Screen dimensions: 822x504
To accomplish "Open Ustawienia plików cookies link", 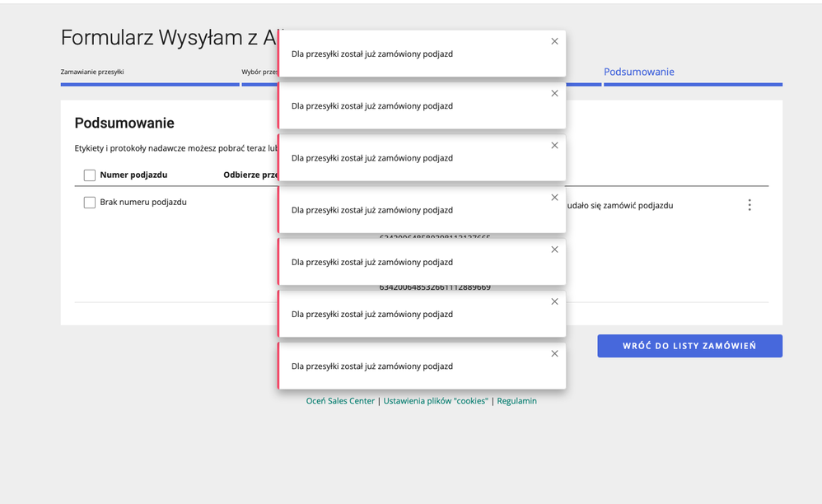I will pos(435,401).
